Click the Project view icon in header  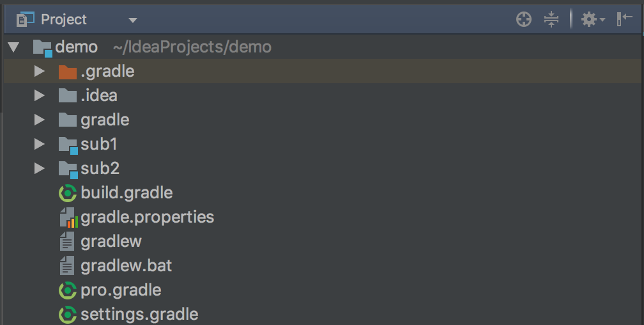(x=26, y=19)
